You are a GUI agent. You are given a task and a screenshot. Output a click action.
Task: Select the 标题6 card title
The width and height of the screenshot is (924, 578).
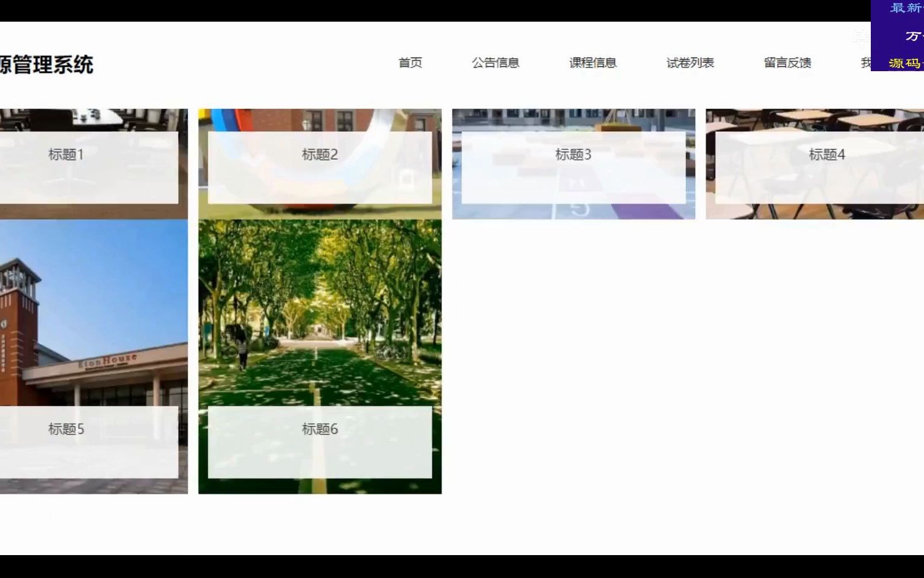click(x=320, y=428)
